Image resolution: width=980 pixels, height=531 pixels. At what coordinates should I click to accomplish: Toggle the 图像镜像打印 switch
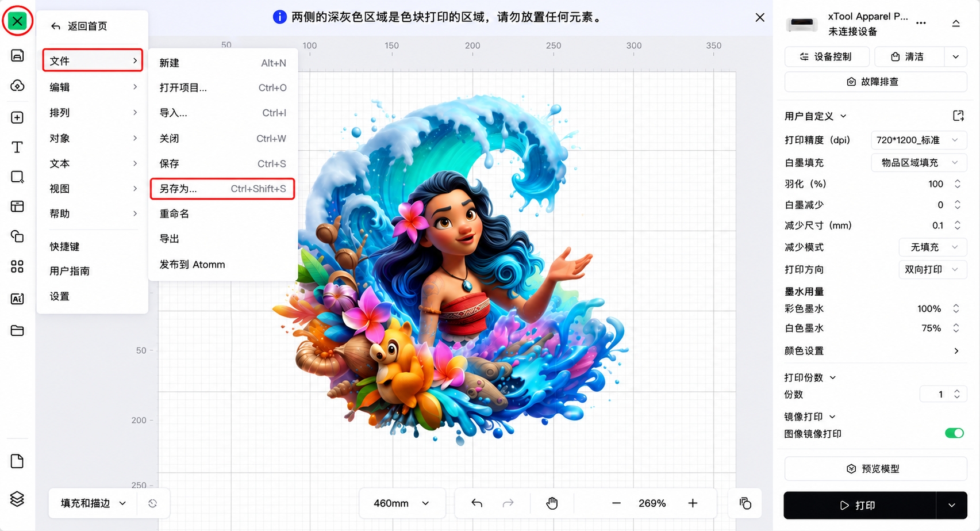pos(954,433)
